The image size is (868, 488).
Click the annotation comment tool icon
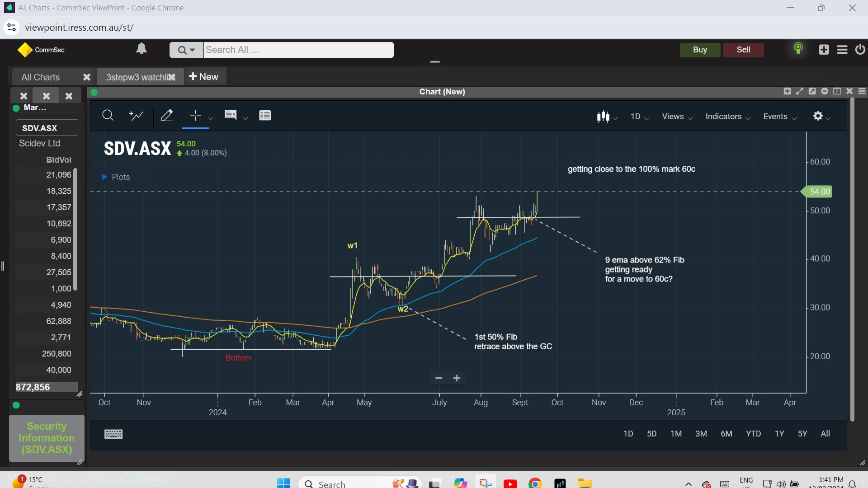[x=231, y=116]
